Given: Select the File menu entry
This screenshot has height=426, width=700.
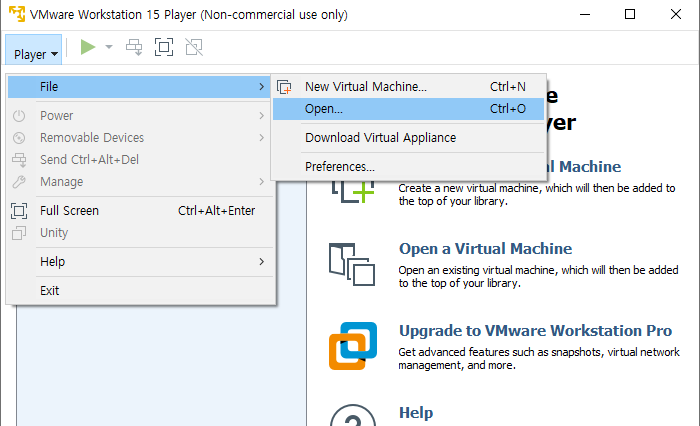Looking at the screenshot, I should tap(139, 87).
